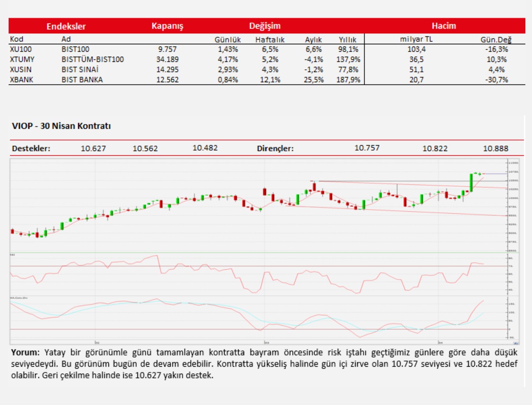Image resolution: width=532 pixels, height=405 pixels.
Task: Click the 77,8% yearly change cell
Action: (348, 70)
